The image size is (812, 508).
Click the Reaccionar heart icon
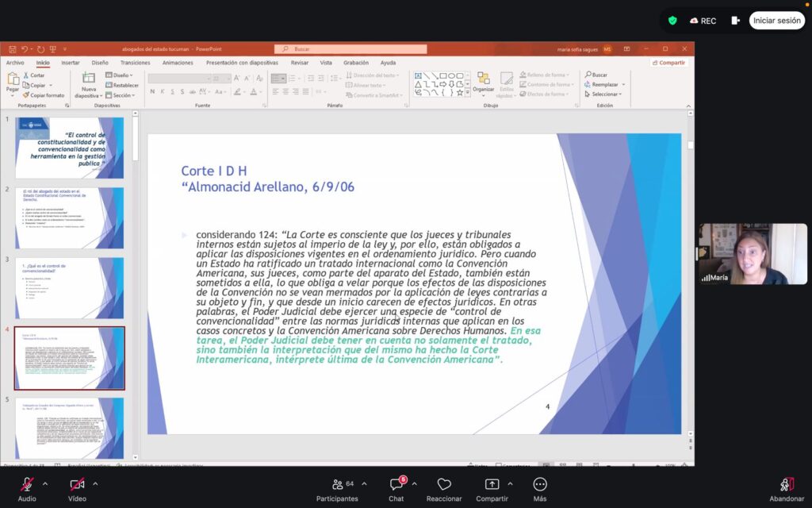point(444,484)
